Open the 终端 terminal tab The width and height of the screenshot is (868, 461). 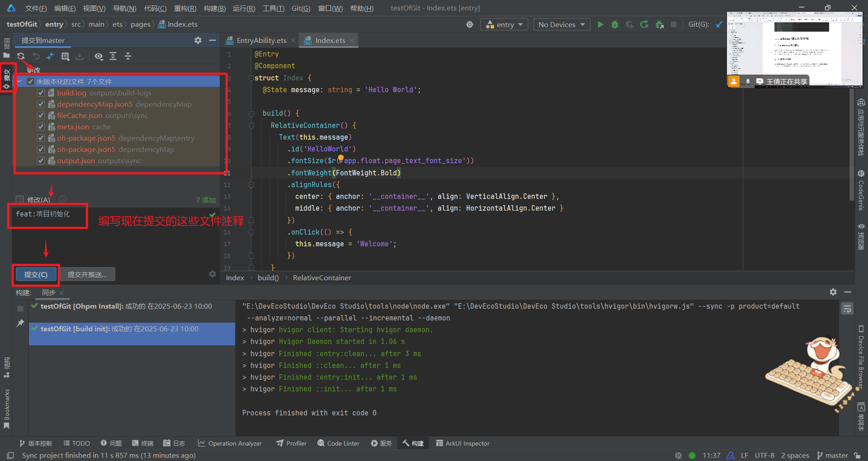click(x=142, y=443)
